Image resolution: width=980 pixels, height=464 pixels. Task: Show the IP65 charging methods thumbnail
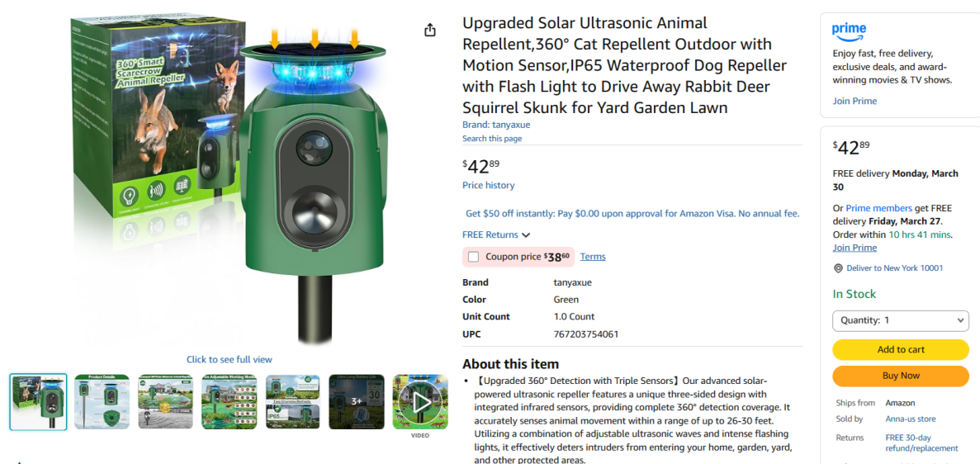[293, 402]
